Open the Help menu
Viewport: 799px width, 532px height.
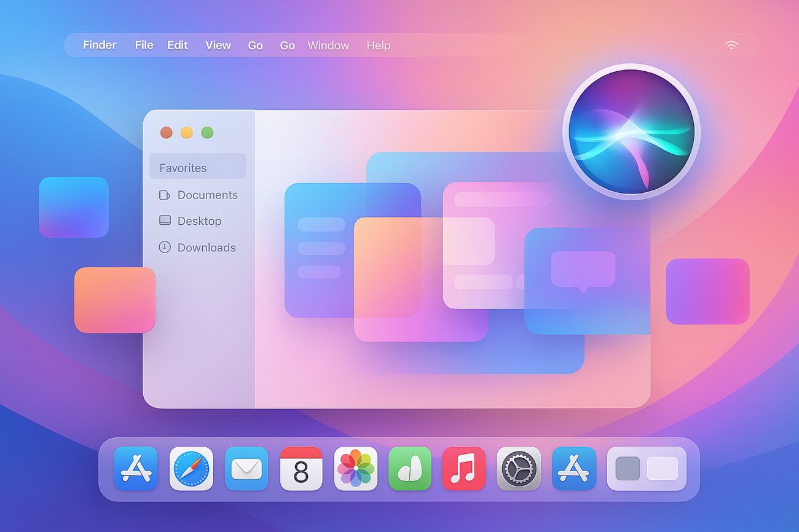378,45
